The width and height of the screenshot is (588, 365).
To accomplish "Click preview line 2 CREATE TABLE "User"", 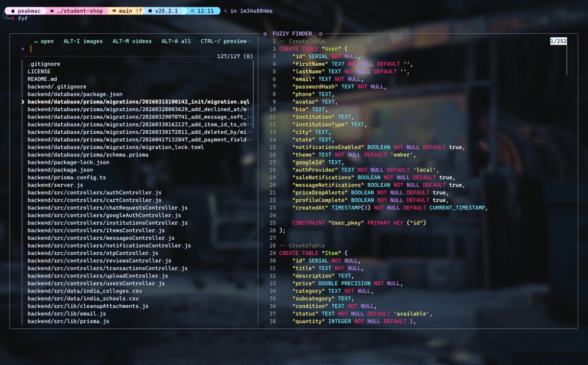I will point(313,49).
